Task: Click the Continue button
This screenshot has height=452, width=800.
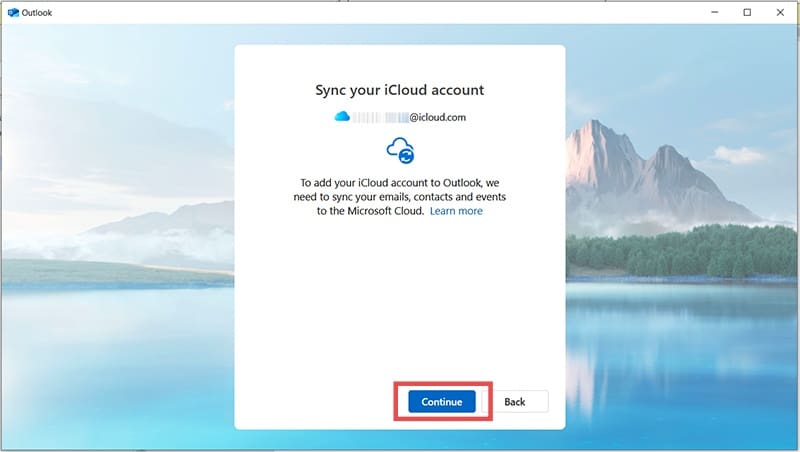Action: [441, 401]
